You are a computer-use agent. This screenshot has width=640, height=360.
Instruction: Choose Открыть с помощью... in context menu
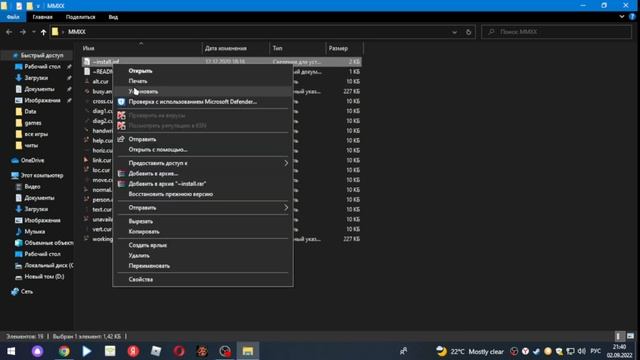tap(158, 149)
